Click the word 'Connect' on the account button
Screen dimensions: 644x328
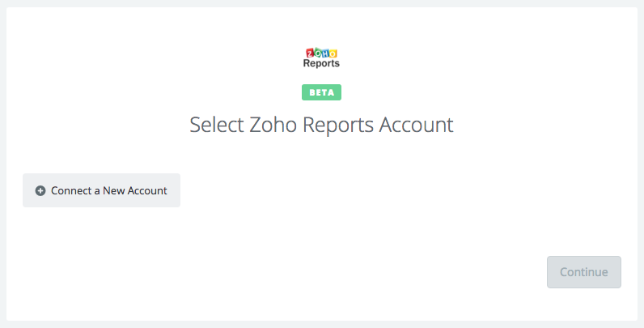click(72, 191)
